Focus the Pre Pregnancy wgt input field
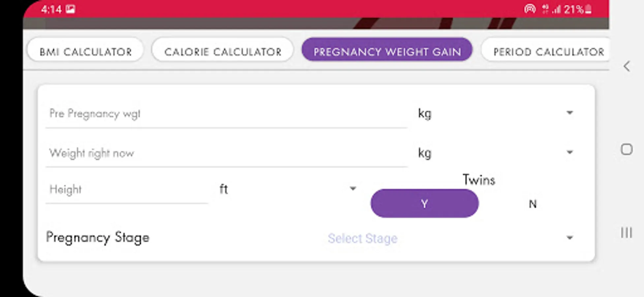 pos(227,114)
